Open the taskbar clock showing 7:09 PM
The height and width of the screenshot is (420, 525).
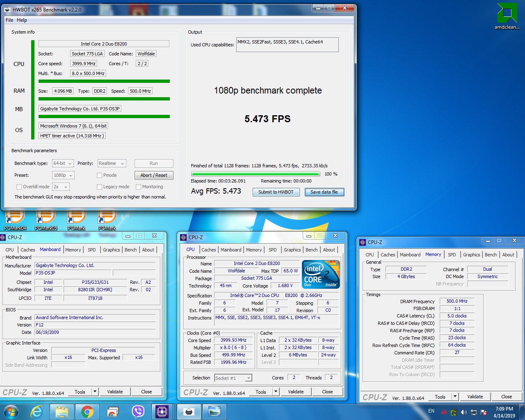[x=504, y=412]
